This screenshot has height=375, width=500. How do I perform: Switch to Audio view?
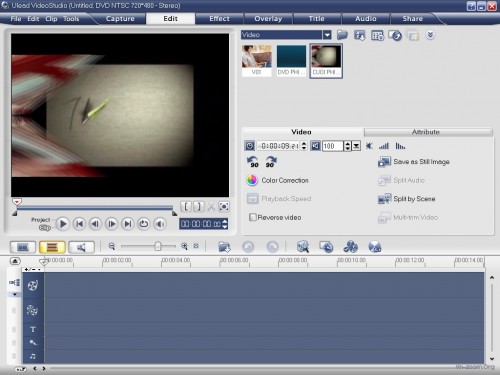(82, 247)
